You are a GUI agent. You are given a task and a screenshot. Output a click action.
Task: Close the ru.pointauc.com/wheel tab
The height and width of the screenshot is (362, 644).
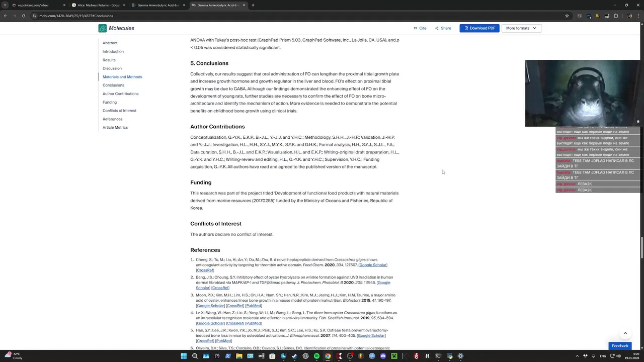click(x=64, y=5)
